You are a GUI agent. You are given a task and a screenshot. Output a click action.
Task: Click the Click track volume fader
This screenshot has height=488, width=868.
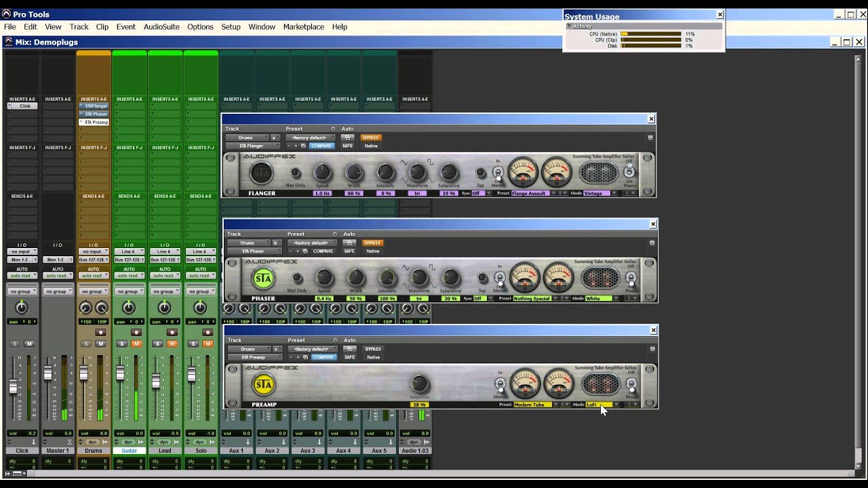coord(12,386)
